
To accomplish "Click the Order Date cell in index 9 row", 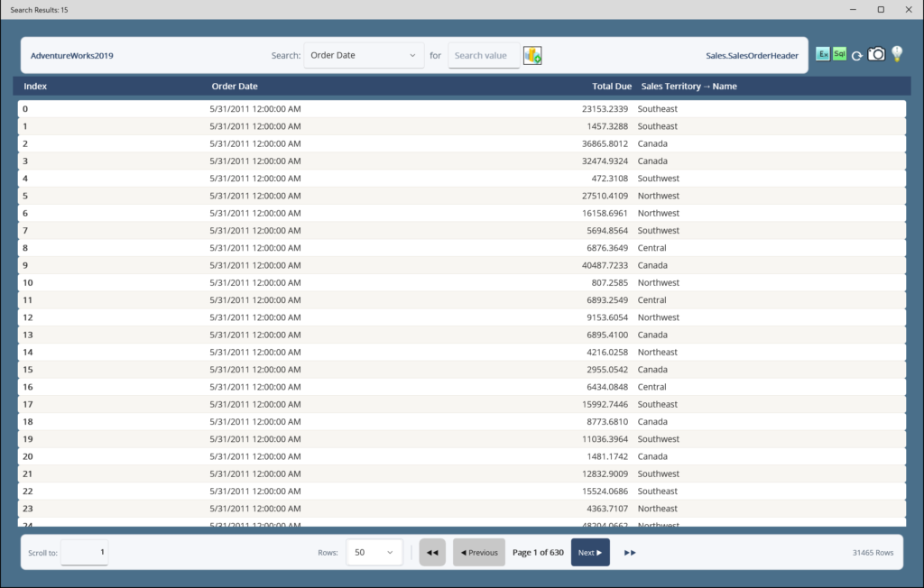I will pyautogui.click(x=255, y=265).
